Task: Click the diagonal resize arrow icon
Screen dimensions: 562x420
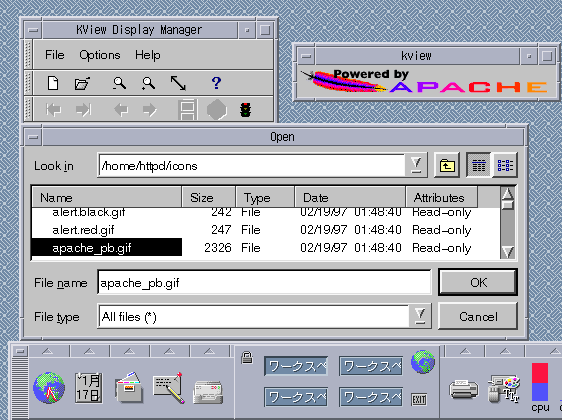Action: click(178, 83)
